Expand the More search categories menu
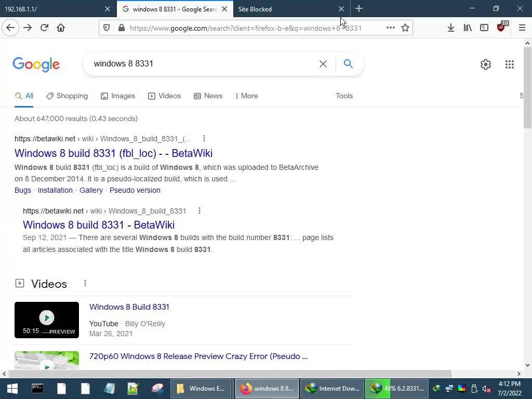Image resolution: width=532 pixels, height=399 pixels. 247,96
